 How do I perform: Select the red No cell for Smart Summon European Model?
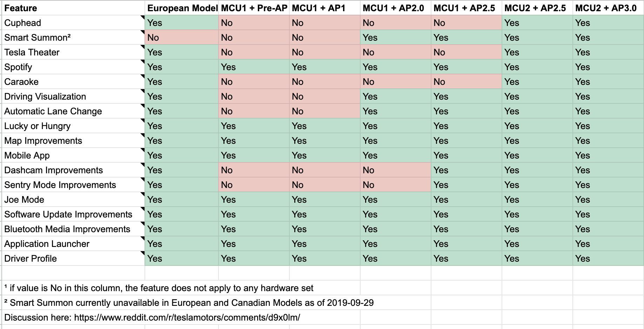pos(182,38)
